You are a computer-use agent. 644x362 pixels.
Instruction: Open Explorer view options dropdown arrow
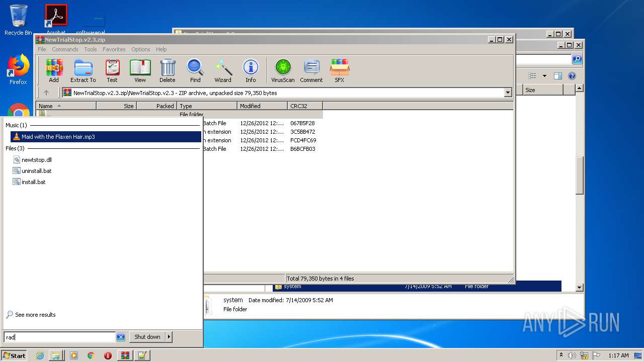(x=544, y=76)
